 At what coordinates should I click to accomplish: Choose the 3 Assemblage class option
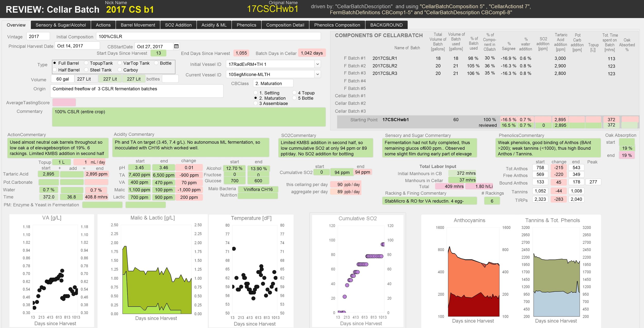pyautogui.click(x=256, y=103)
